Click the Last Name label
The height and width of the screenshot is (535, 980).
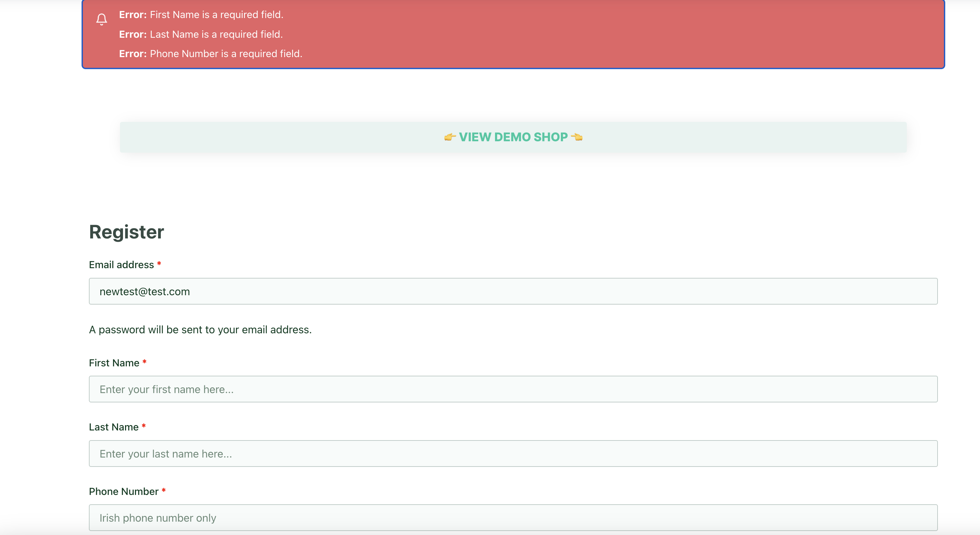tap(114, 427)
